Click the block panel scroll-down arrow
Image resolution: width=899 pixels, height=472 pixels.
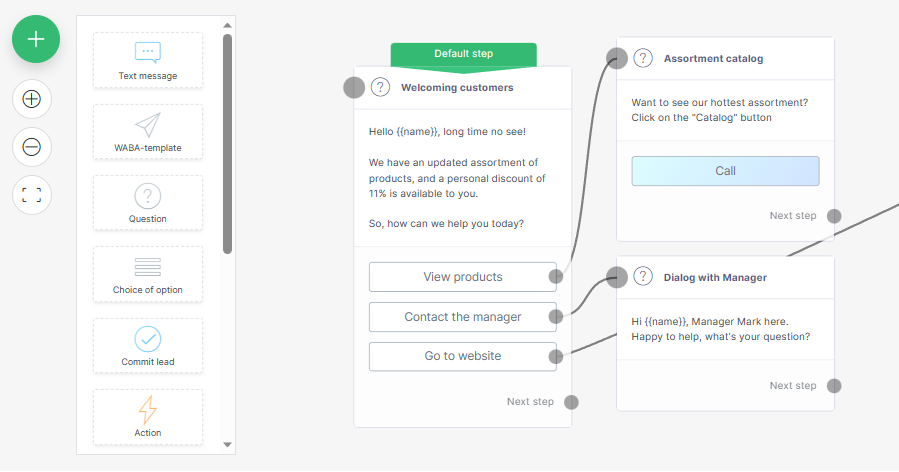click(x=228, y=444)
